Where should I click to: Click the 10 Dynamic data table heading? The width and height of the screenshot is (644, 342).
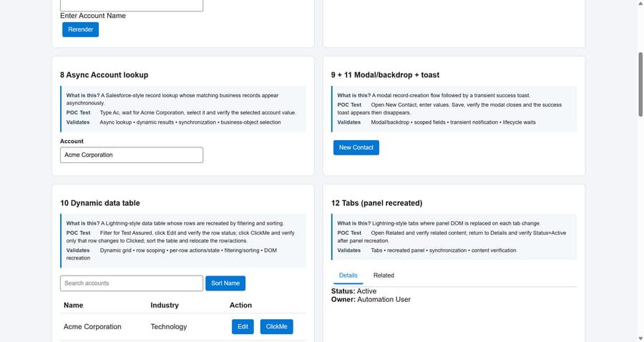99,202
